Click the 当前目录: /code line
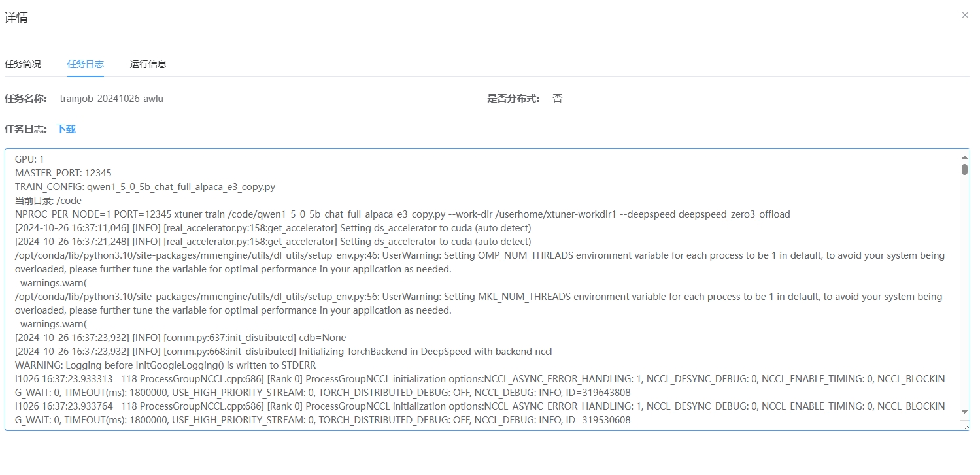980x475 pixels. 48,201
